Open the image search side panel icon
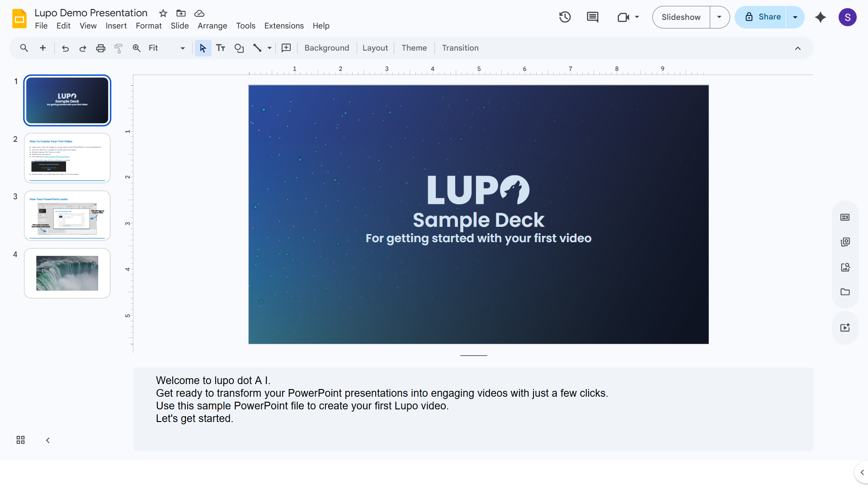 point(845,267)
